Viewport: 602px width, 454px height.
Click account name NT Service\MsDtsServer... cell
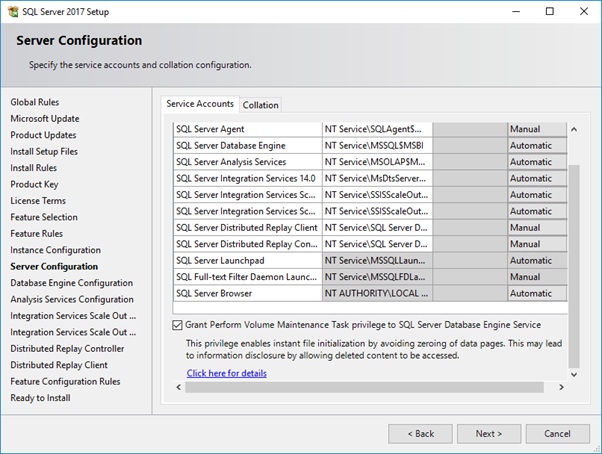(377, 178)
